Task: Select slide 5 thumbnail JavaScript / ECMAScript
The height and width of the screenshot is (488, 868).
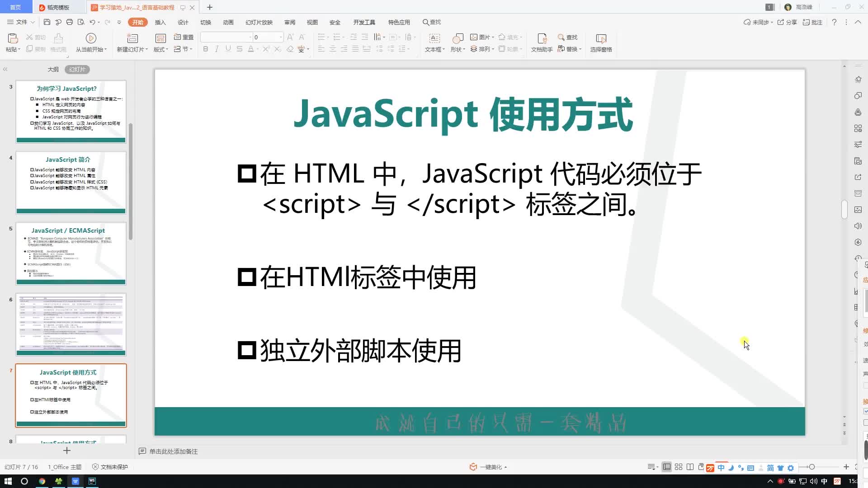Action: (71, 253)
